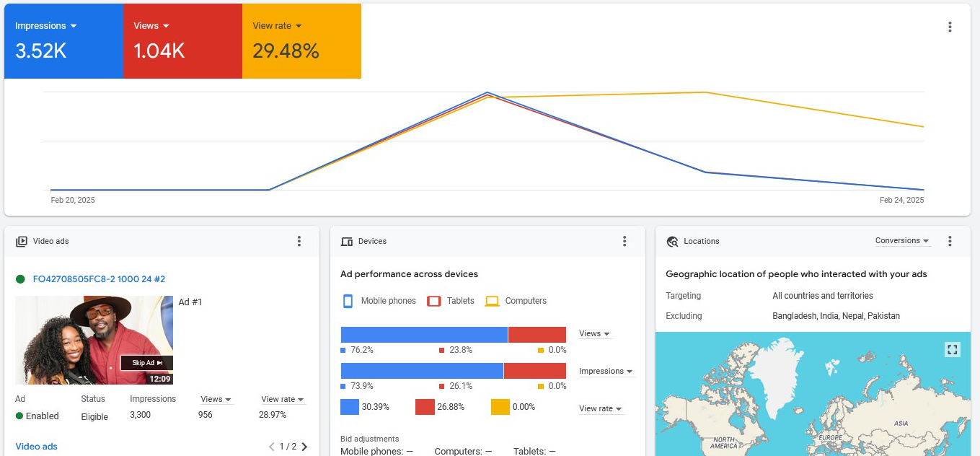Screen dimensions: 980x456
Task: Click the Locations panel globe icon
Action: tap(672, 242)
